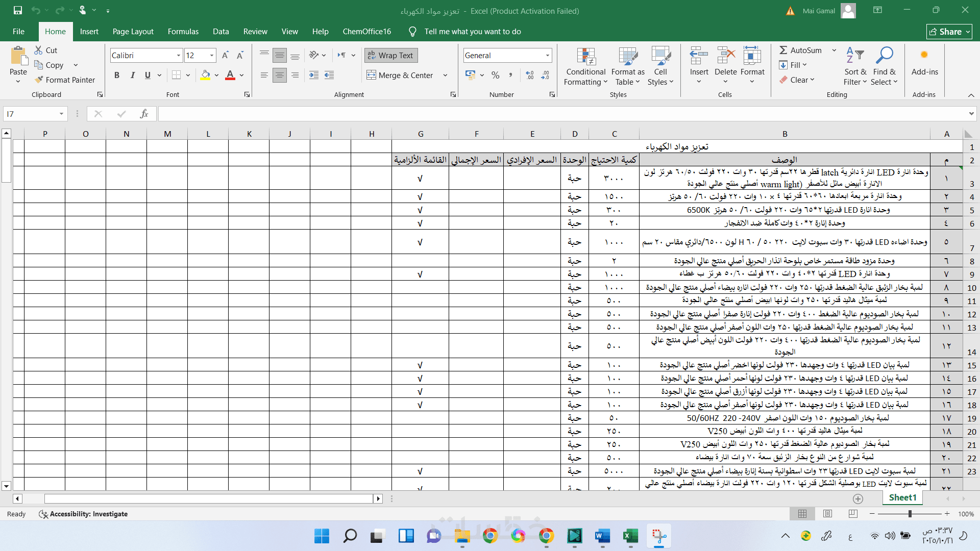Click the Increase Indent icon

(329, 75)
